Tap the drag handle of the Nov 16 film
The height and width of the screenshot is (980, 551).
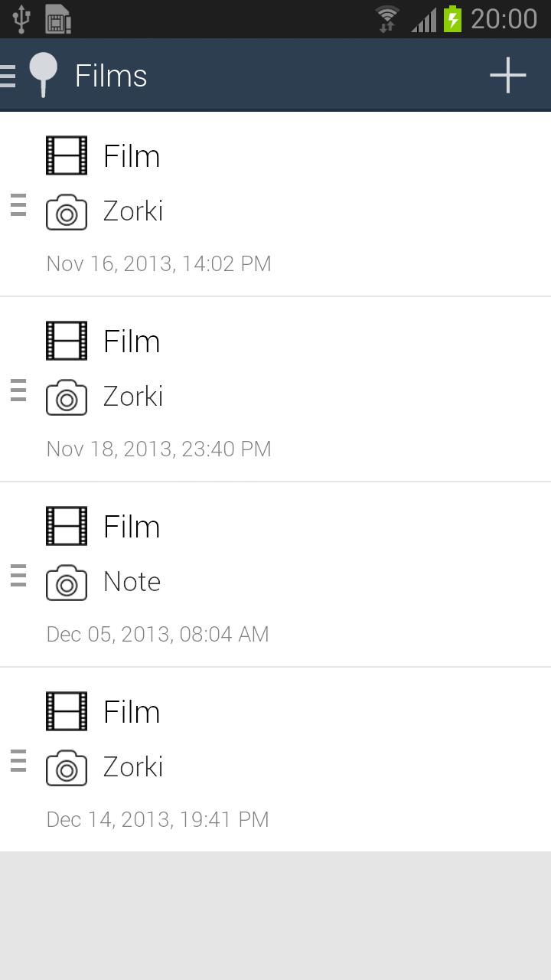click(x=18, y=205)
